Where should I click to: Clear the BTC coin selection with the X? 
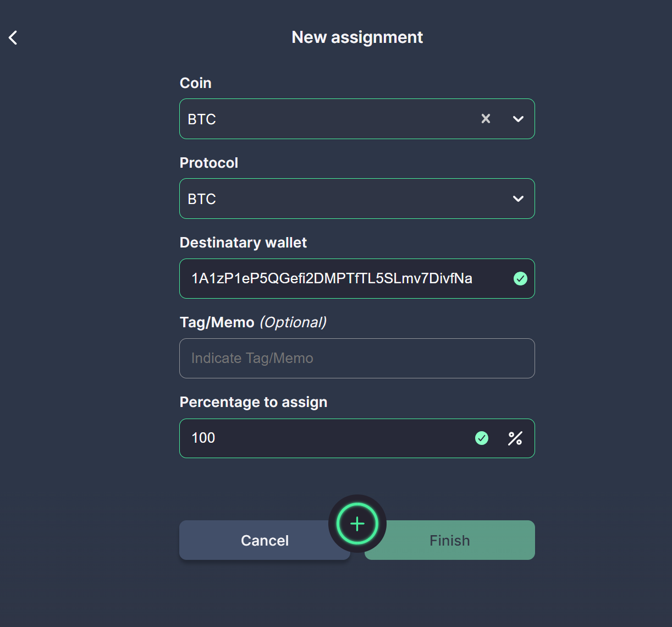(x=486, y=118)
